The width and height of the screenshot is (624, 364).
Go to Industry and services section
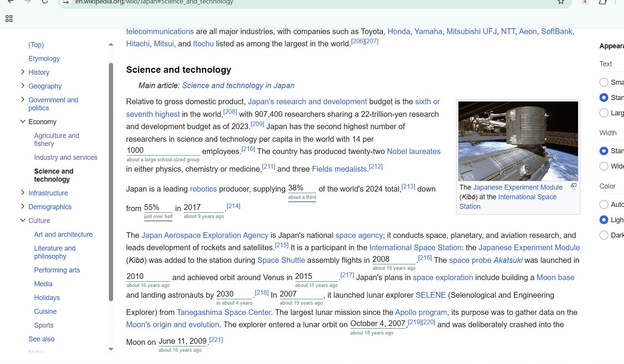pos(66,157)
